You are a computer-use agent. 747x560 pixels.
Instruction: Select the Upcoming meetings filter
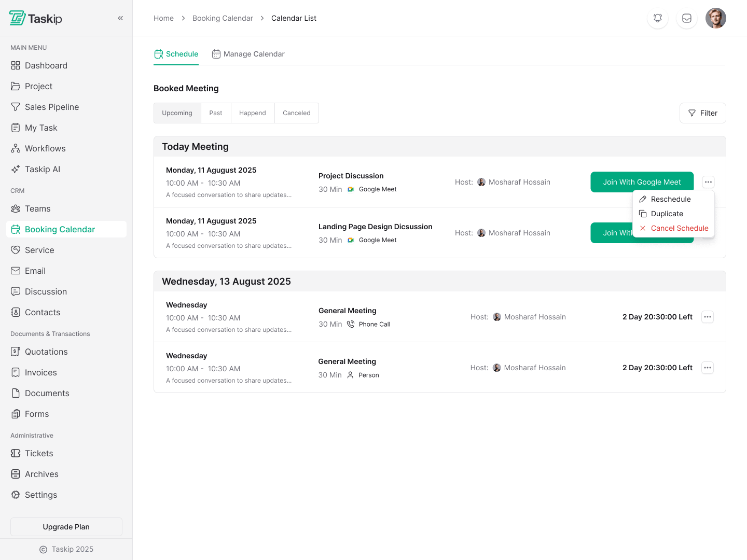click(x=177, y=113)
